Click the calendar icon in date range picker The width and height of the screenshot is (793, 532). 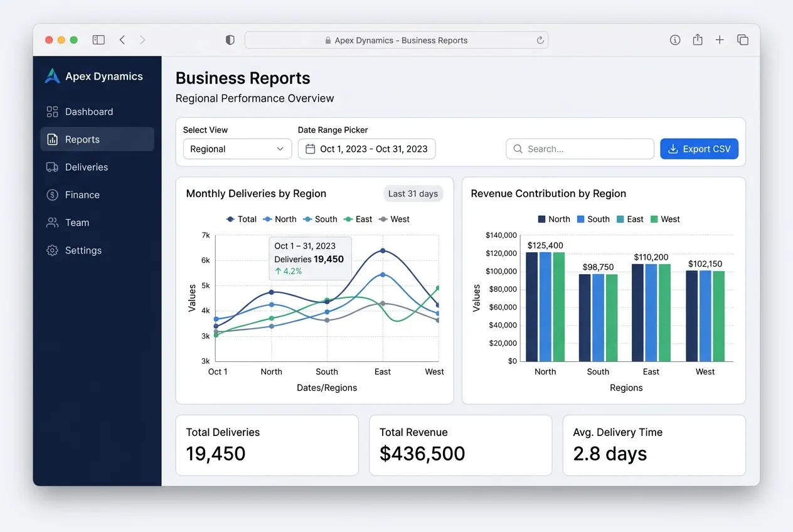coord(310,149)
